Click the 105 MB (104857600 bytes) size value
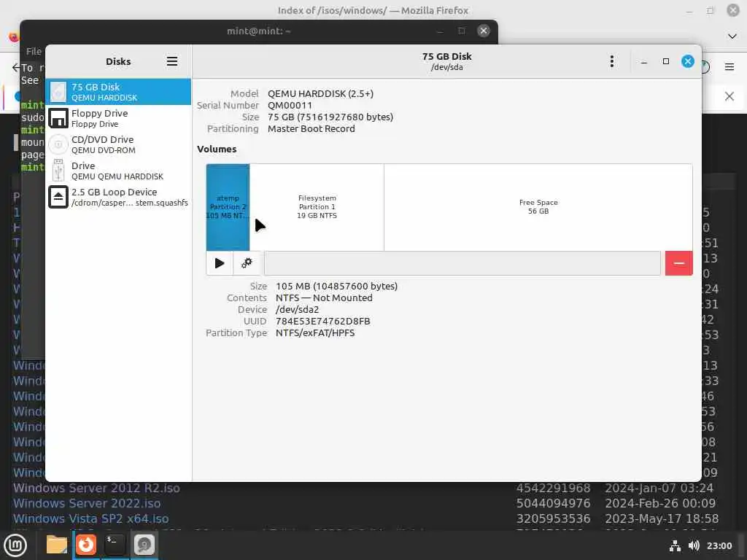Screen dimensions: 747x560 pyautogui.click(x=336, y=286)
